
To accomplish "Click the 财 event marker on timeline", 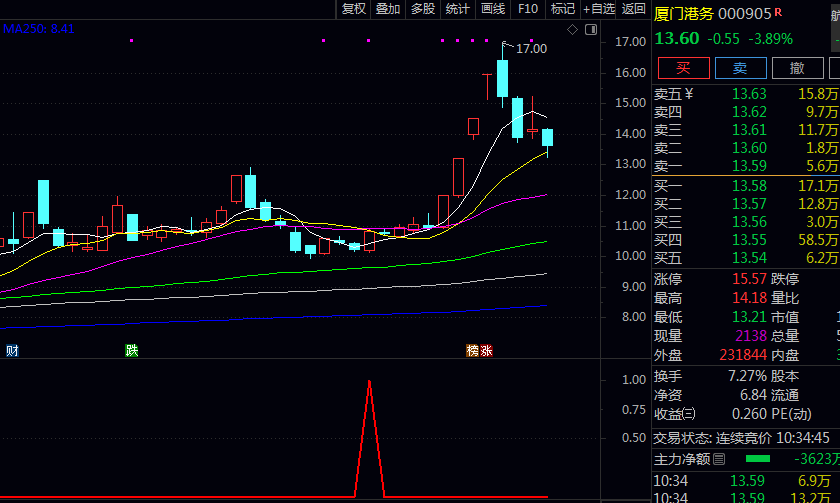I will tap(11, 351).
